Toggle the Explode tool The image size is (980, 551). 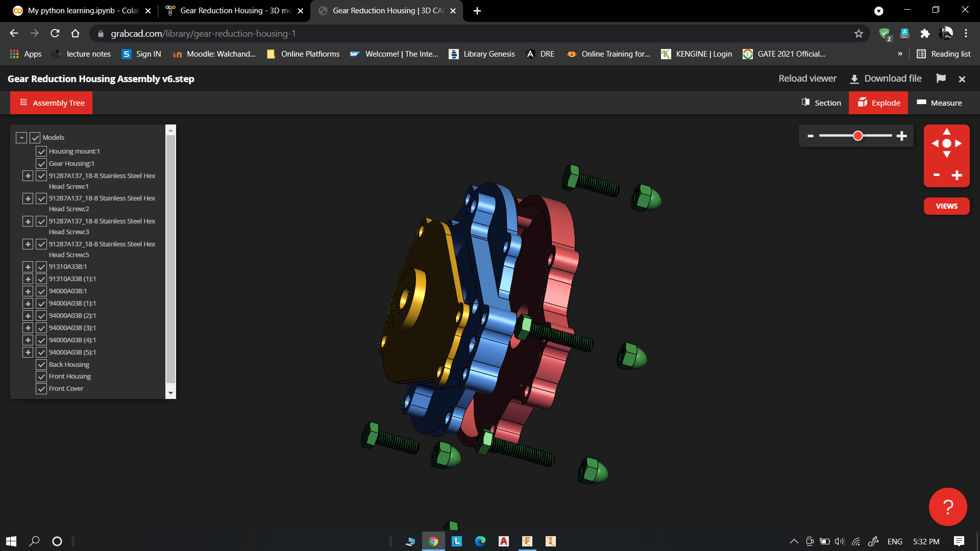click(878, 103)
